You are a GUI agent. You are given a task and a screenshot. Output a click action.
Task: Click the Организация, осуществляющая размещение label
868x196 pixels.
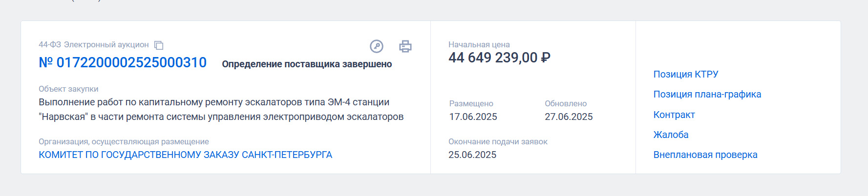(x=124, y=141)
